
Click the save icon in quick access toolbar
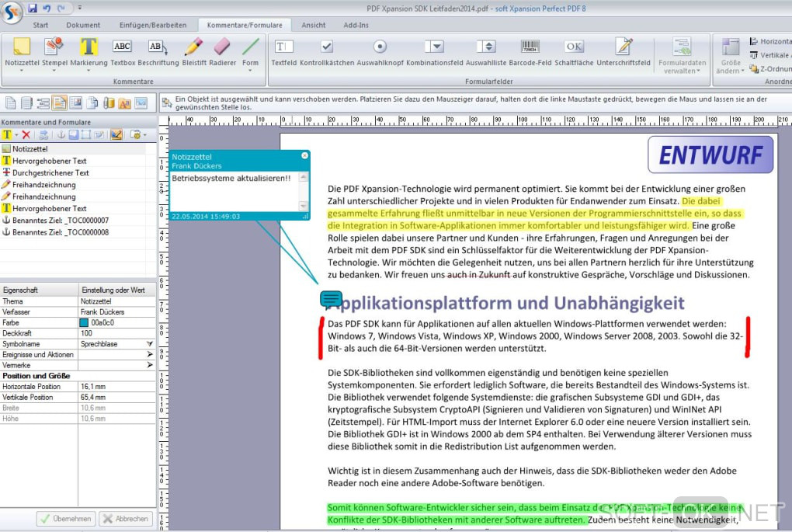pyautogui.click(x=33, y=8)
